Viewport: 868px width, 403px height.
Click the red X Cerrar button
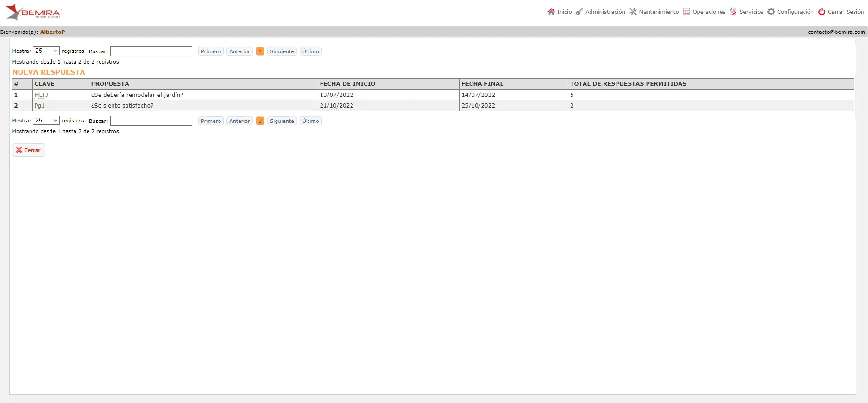pyautogui.click(x=28, y=150)
